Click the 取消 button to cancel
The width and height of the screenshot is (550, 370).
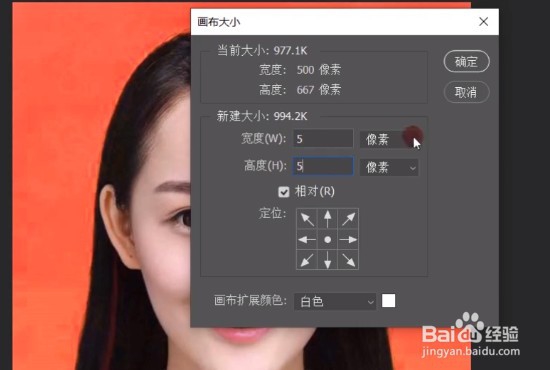[466, 92]
